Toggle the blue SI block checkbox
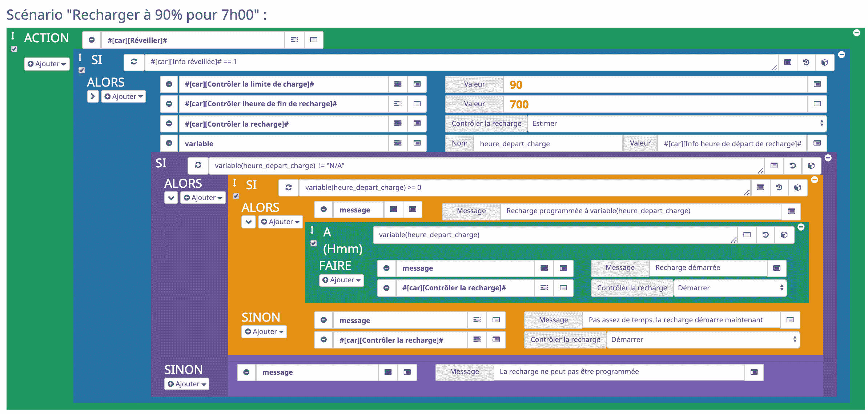The height and width of the screenshot is (414, 868). (x=82, y=70)
